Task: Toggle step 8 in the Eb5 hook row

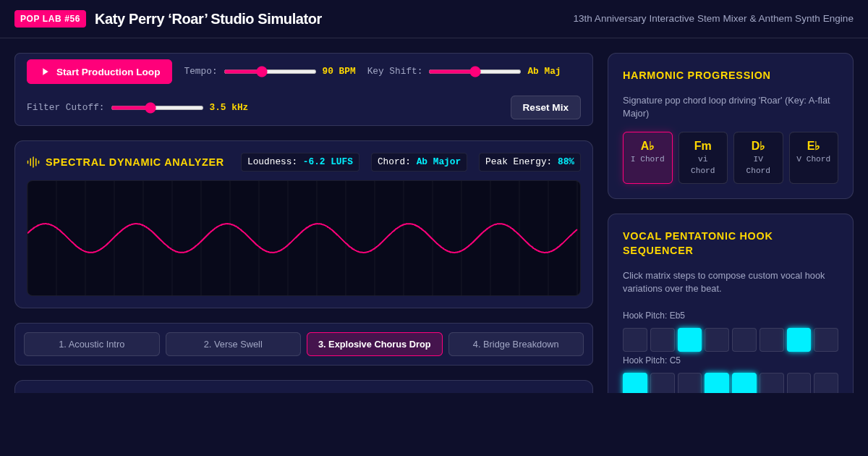Action: (x=826, y=339)
